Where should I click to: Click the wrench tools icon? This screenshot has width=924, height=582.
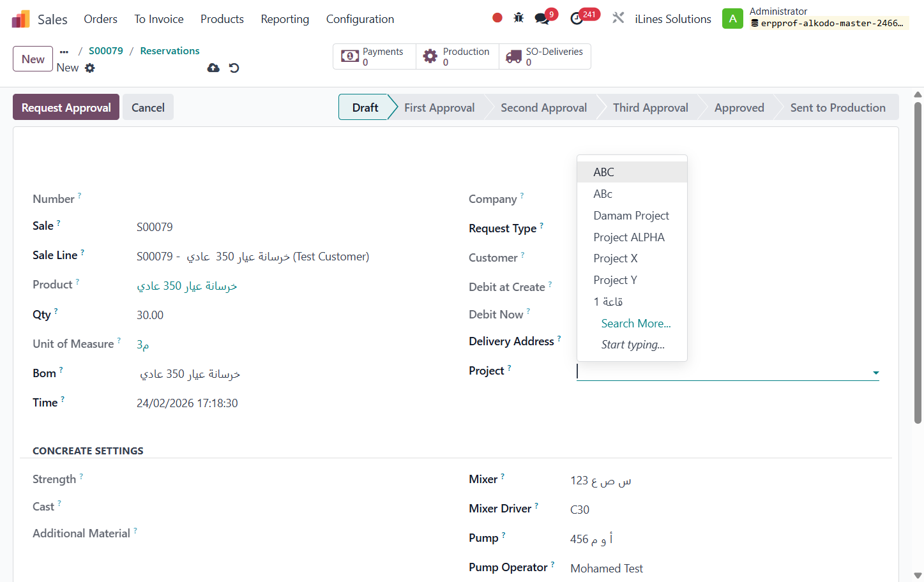pos(618,18)
